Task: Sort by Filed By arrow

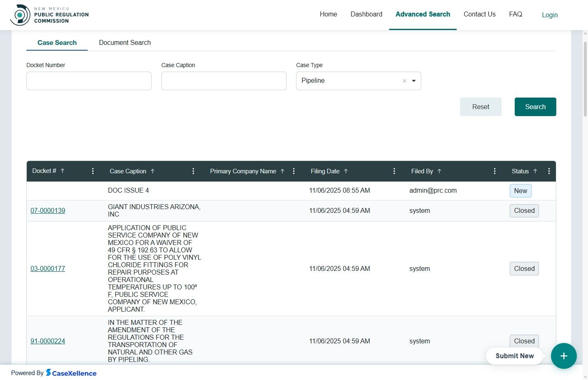Action: tap(439, 171)
